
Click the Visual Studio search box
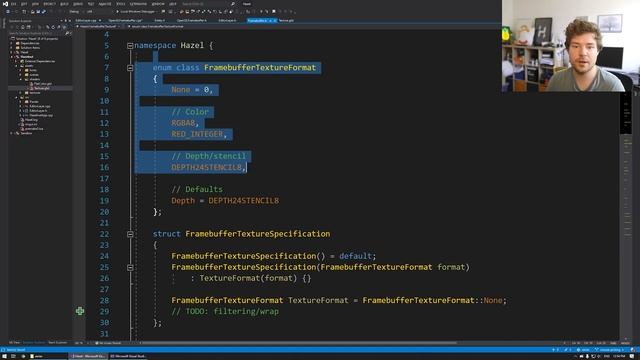(208, 4)
